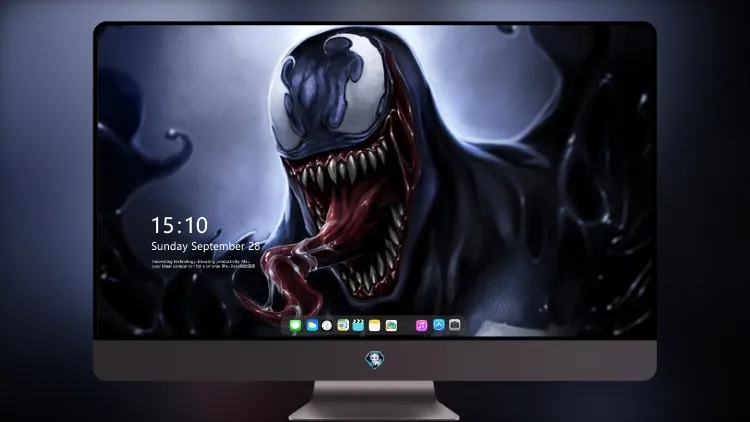Open the gray Camera app in dock
The height and width of the screenshot is (422, 750).
[455, 325]
